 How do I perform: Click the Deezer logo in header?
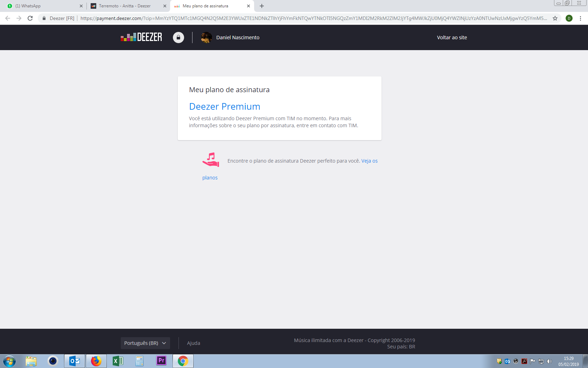coord(141,37)
